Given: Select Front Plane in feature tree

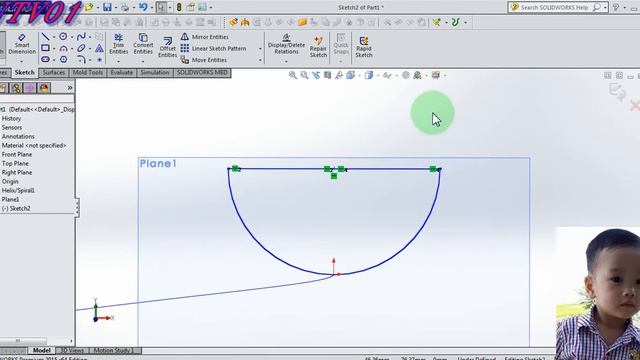Looking at the screenshot, I should [x=17, y=154].
